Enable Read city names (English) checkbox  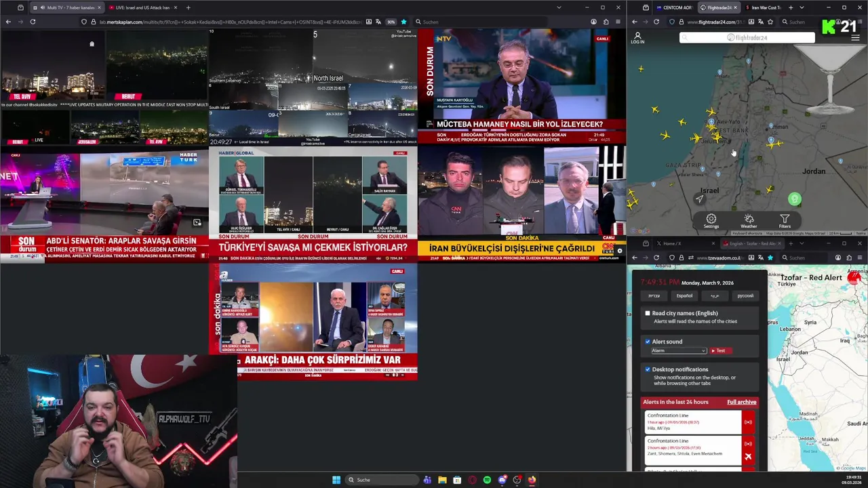[648, 313]
